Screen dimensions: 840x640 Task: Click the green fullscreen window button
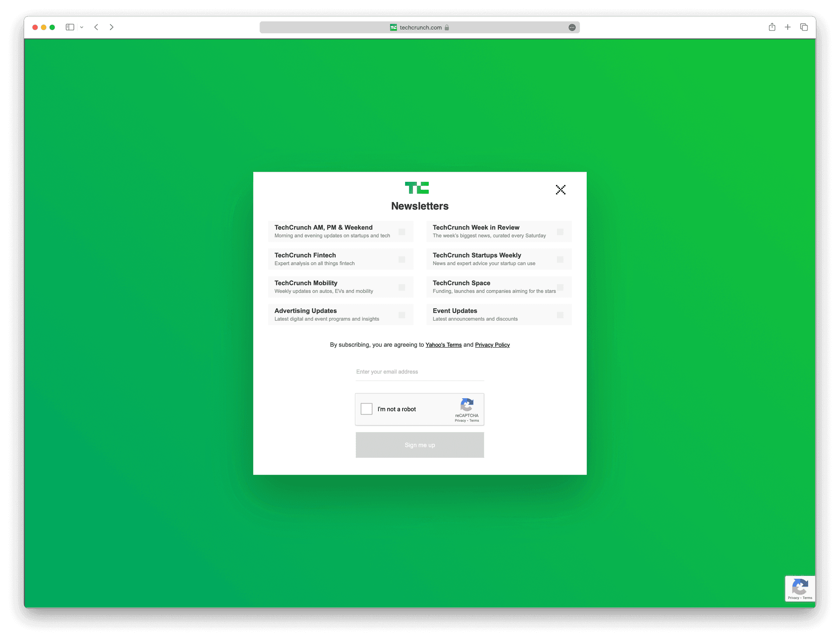click(x=52, y=27)
